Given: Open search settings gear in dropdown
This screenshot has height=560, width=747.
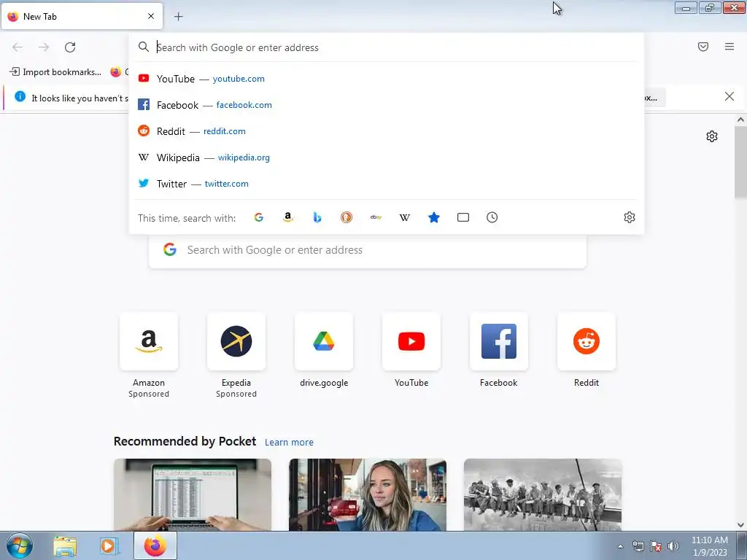Looking at the screenshot, I should pyautogui.click(x=630, y=217).
